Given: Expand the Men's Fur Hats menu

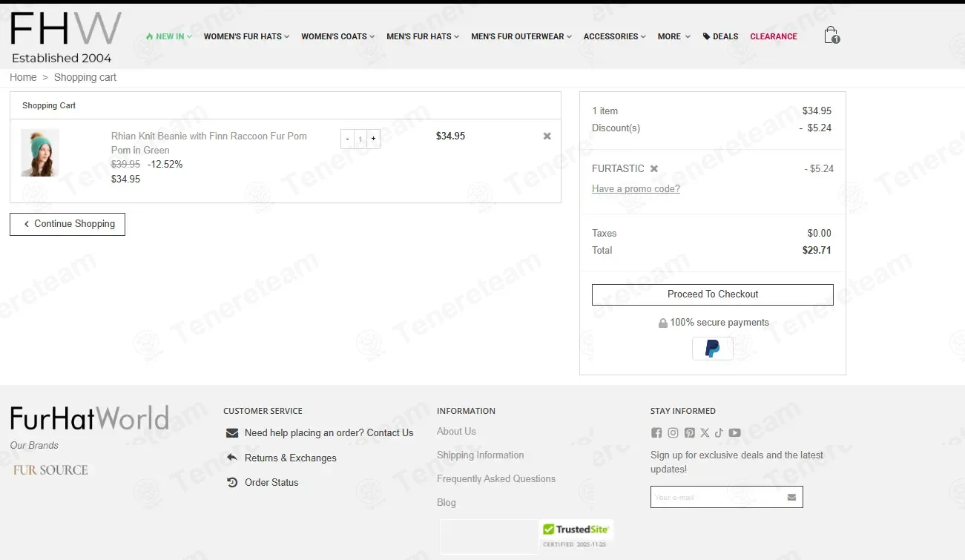Looking at the screenshot, I should [423, 36].
